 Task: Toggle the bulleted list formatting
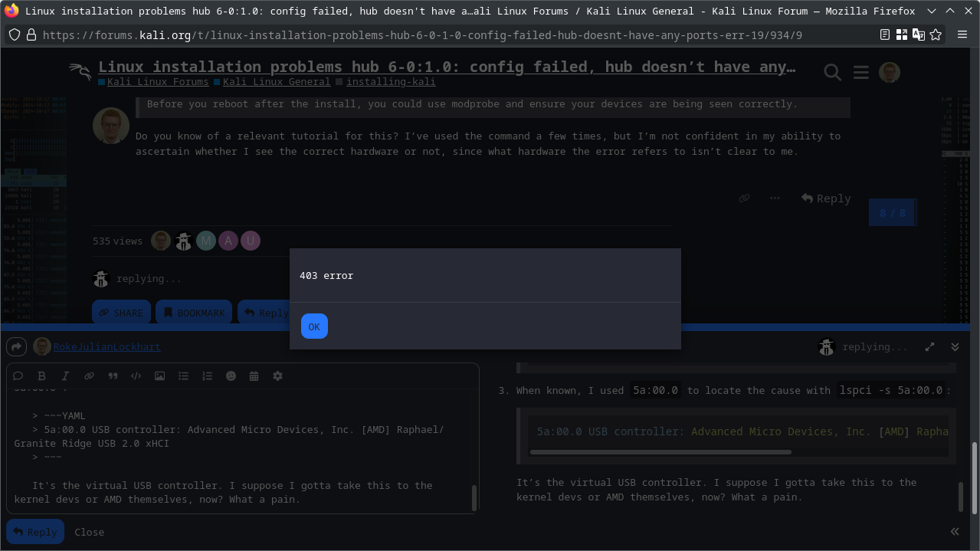(x=183, y=376)
